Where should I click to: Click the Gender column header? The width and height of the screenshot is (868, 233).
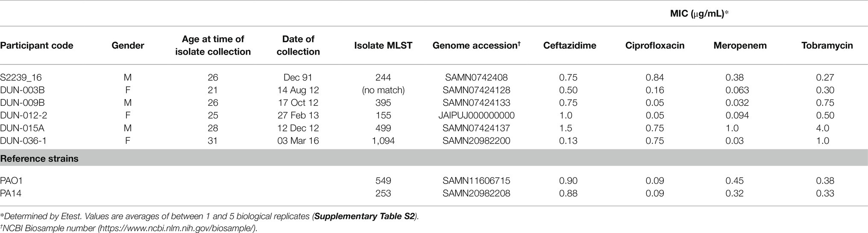128,45
